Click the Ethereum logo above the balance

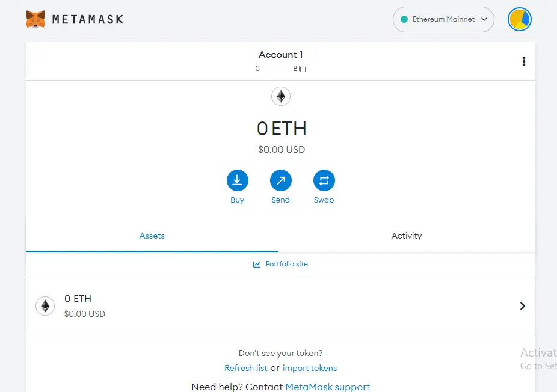(x=281, y=96)
